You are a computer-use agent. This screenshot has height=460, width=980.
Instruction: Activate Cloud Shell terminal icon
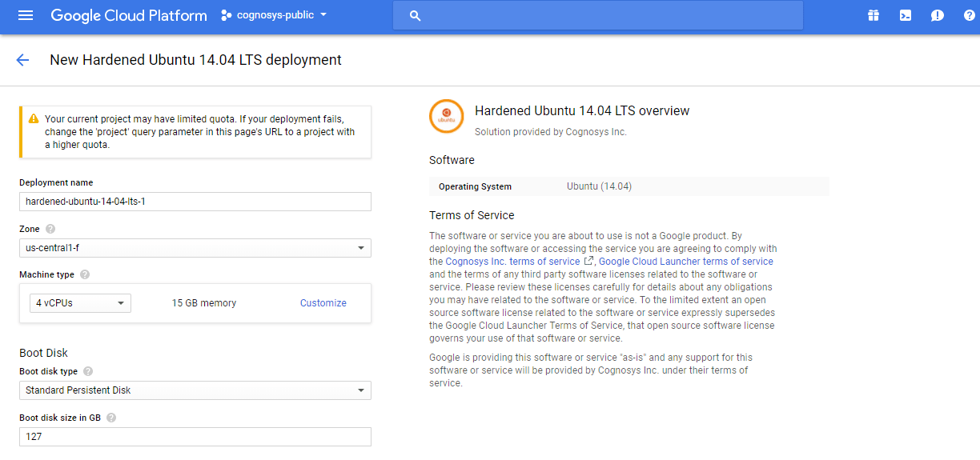coord(905,15)
